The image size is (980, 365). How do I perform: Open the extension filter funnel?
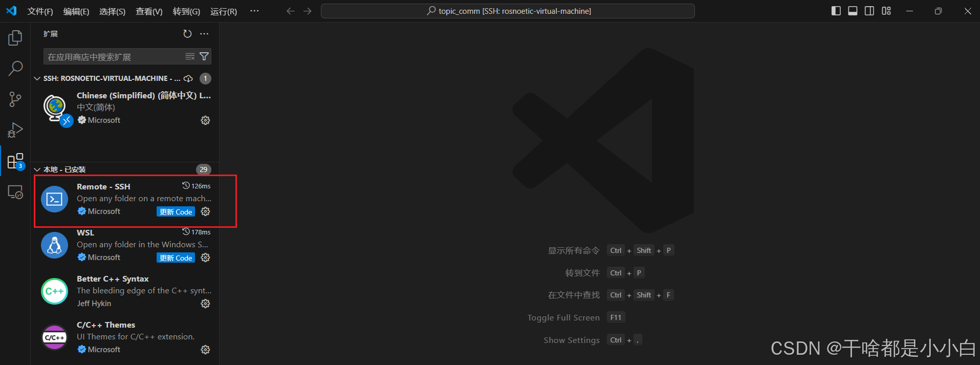pos(204,56)
